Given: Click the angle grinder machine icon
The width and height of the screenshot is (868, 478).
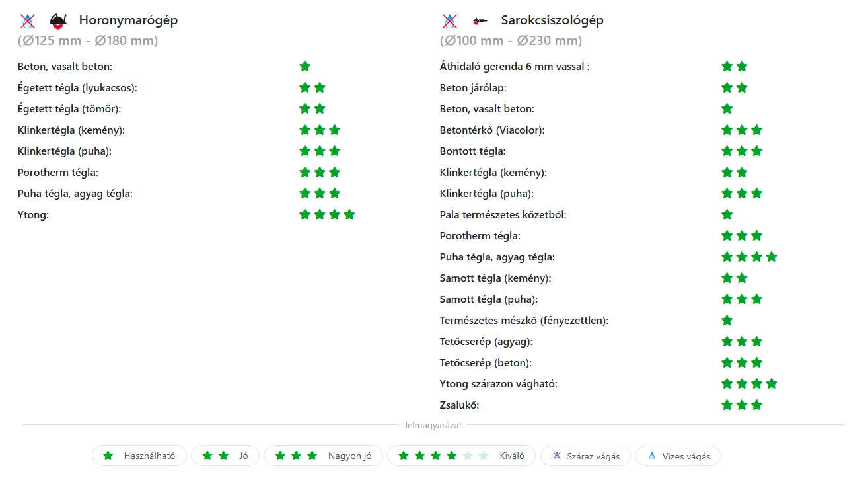Looking at the screenshot, I should point(481,20).
